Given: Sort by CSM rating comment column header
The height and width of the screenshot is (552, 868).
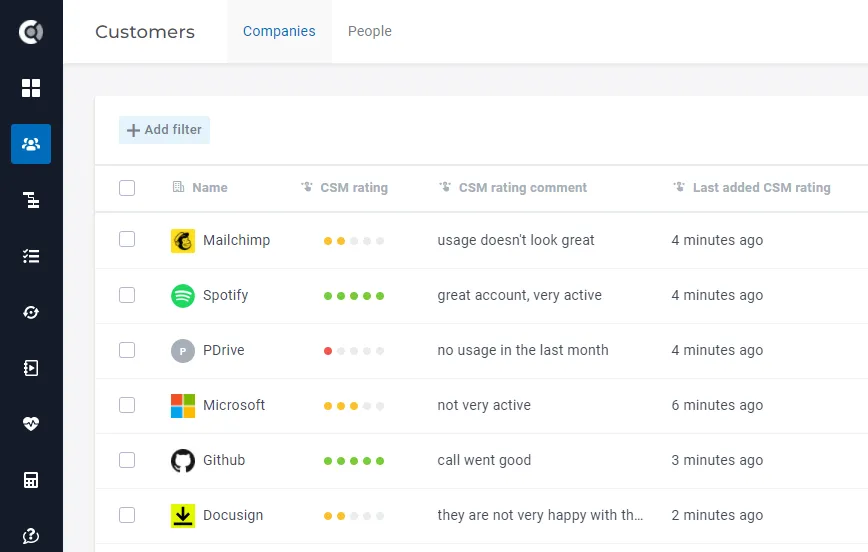Looking at the screenshot, I should [x=523, y=188].
